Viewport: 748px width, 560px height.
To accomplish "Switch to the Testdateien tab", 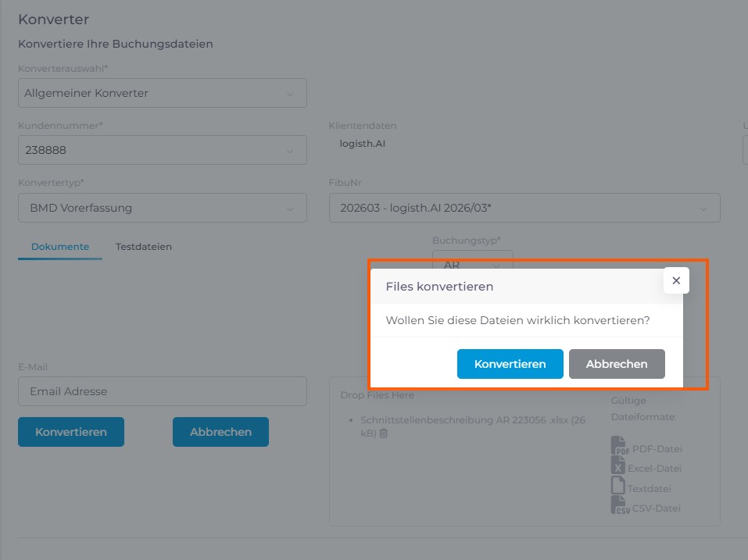I will (144, 247).
